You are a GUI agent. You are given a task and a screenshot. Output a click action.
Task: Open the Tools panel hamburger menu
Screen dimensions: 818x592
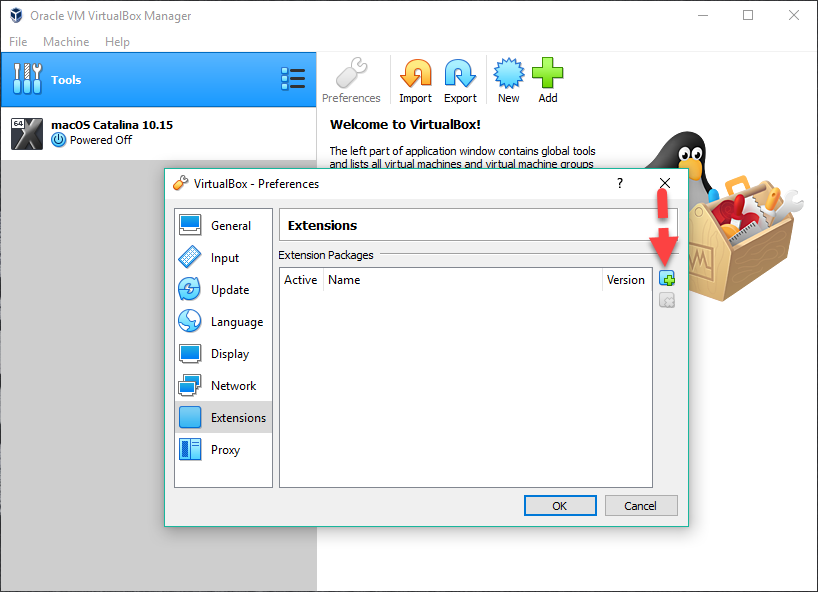pos(293,79)
